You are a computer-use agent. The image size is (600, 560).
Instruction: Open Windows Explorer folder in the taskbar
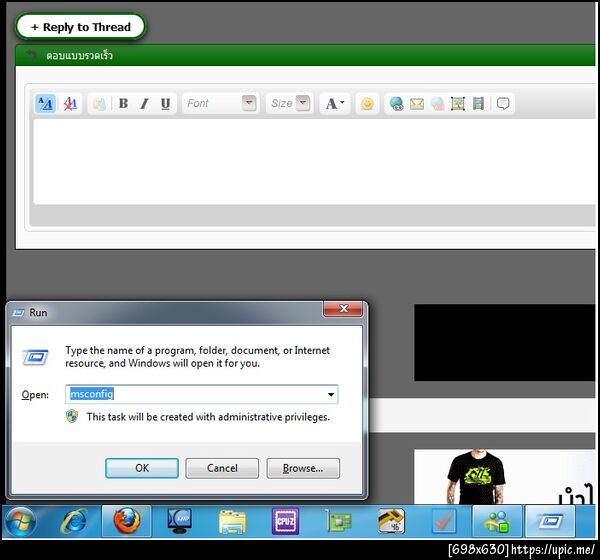click(x=232, y=522)
